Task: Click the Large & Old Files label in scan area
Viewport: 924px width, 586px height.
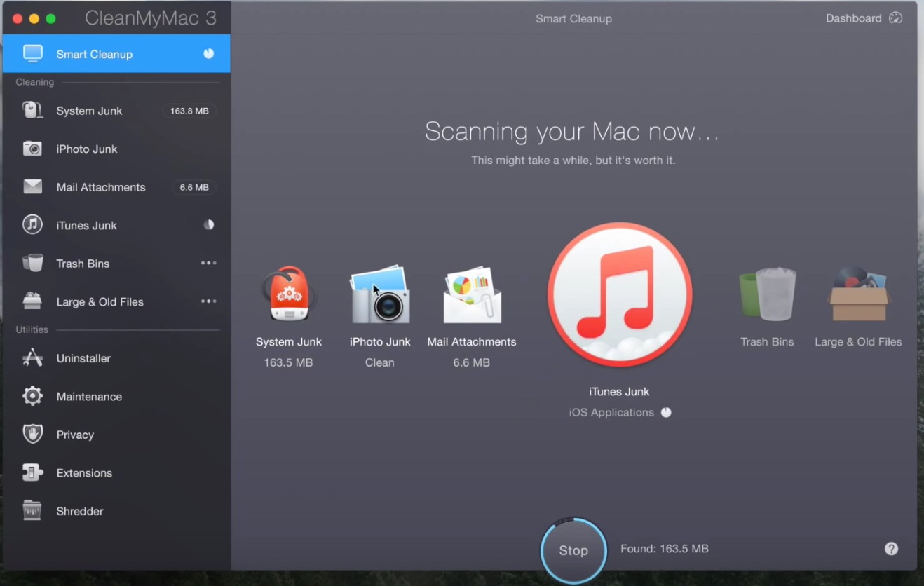Action: pos(858,342)
